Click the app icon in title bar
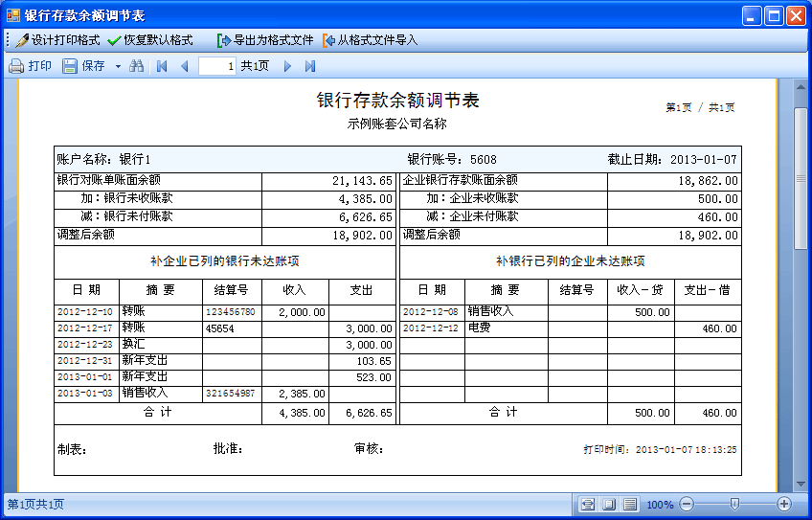 (x=13, y=15)
